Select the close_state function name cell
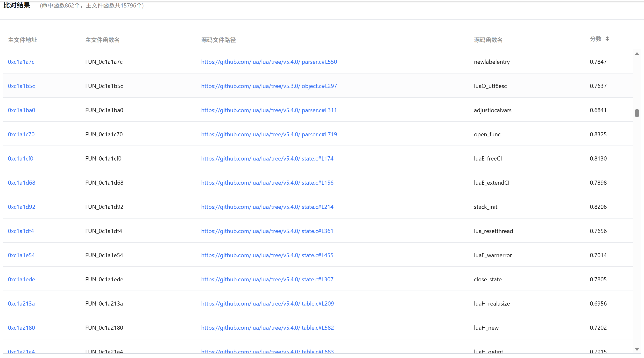The width and height of the screenshot is (644, 358). coord(488,279)
